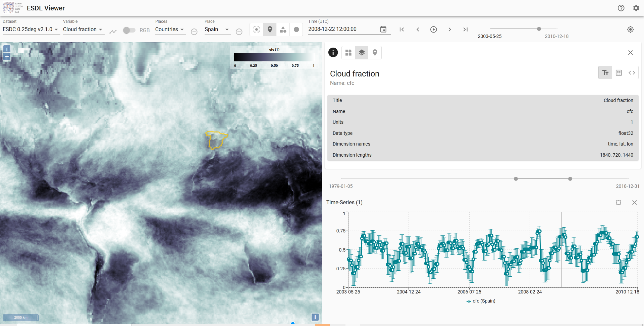Click the toolbar time slider handle
The width and height of the screenshot is (644, 326).
[539, 29]
